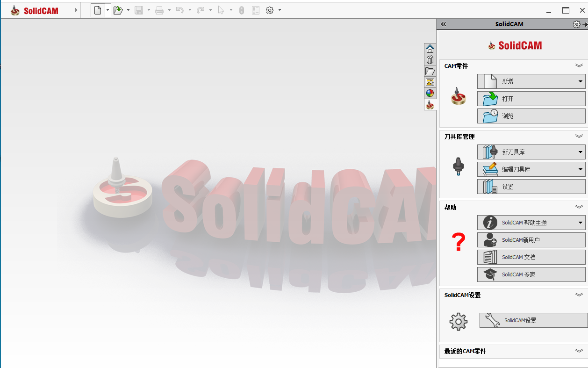Image resolution: width=588 pixels, height=368 pixels.
Task: Click the tool holder icon under 刀具库管理
Action: tap(459, 166)
